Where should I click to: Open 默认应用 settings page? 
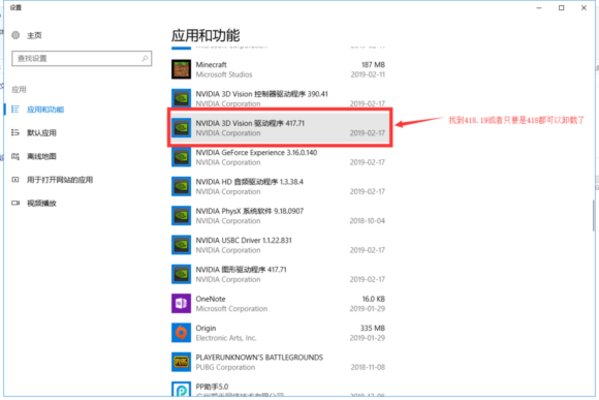pyautogui.click(x=41, y=133)
